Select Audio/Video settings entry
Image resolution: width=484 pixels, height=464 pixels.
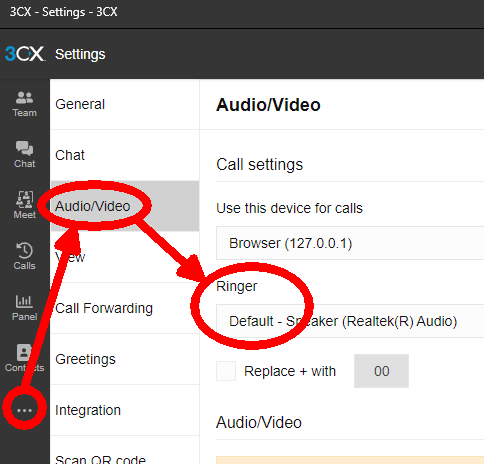125,206
